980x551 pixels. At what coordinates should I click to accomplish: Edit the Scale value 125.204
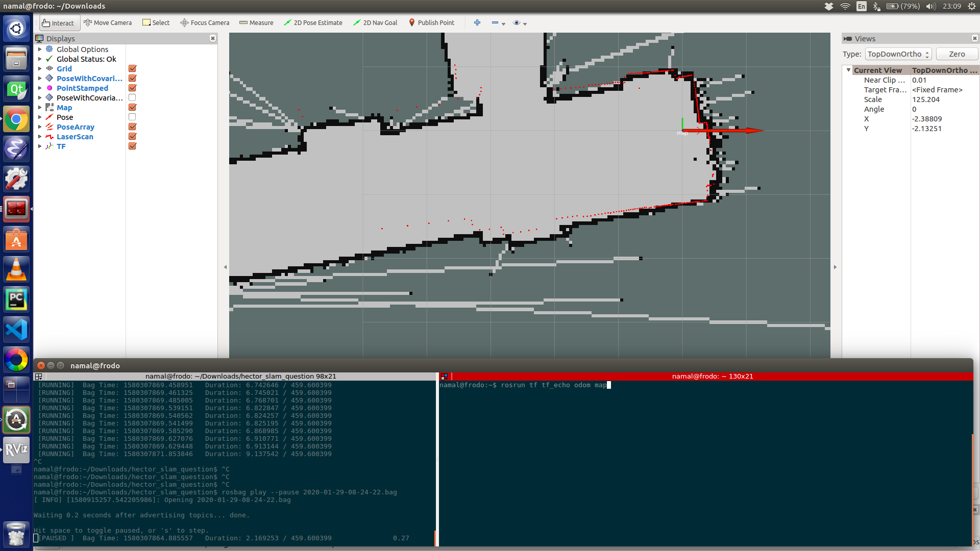tap(944, 99)
